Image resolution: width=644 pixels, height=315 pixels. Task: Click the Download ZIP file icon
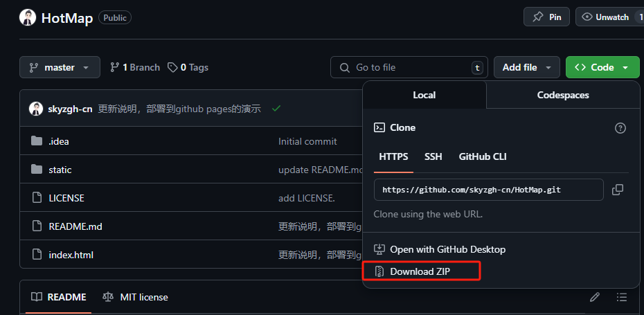click(379, 271)
